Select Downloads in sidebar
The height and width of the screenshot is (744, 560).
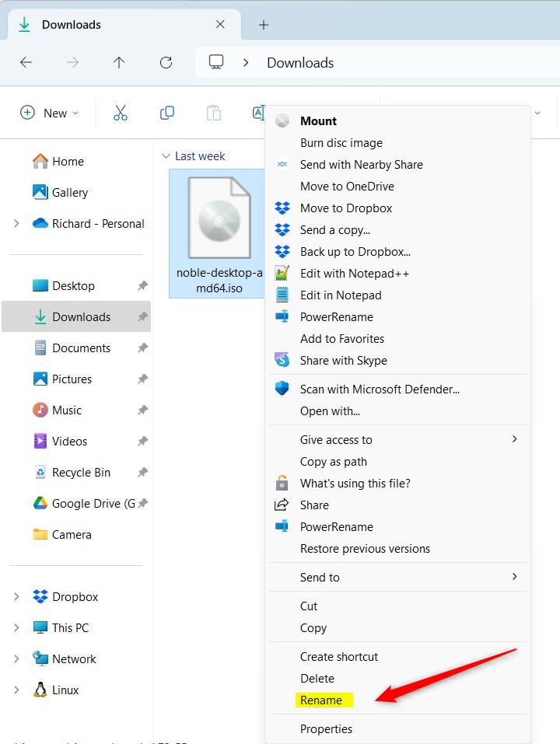click(76, 316)
